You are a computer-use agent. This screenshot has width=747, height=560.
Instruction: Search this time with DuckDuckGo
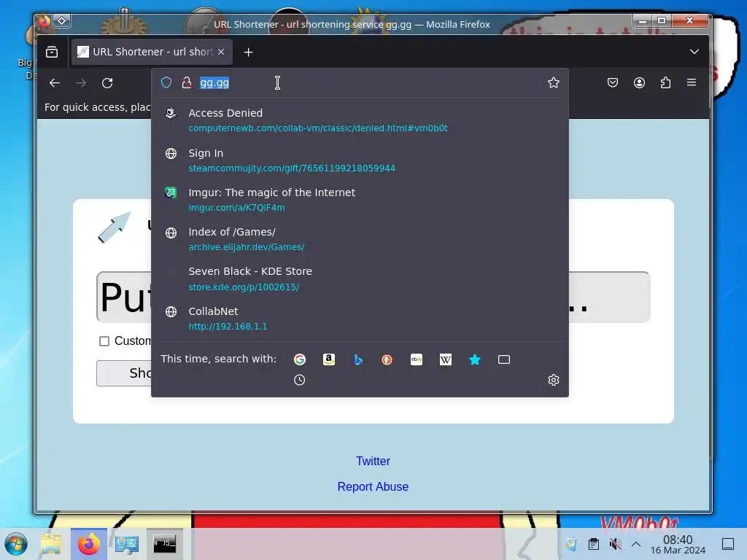[x=387, y=359]
